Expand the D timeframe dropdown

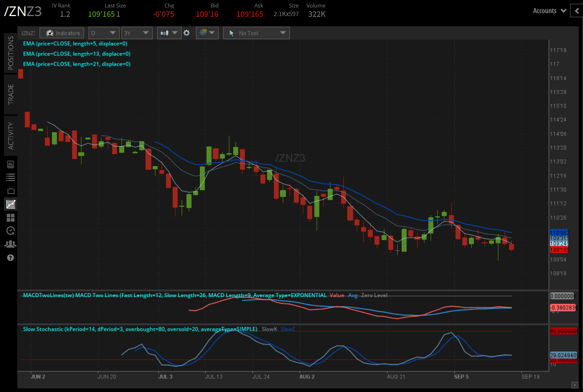pos(104,33)
